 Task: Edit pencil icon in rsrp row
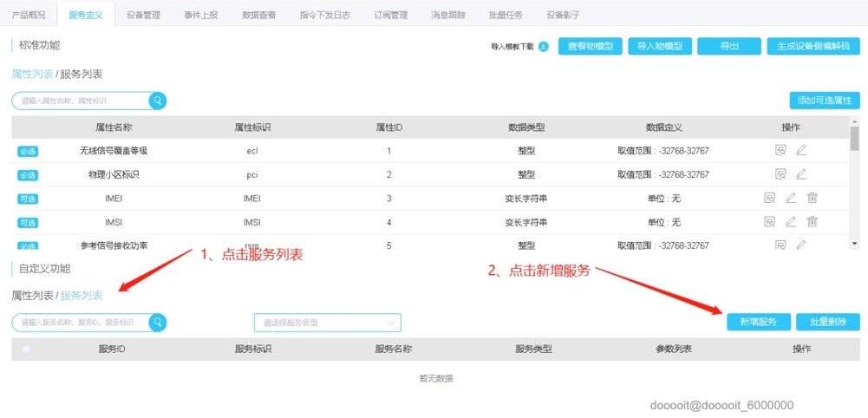801,245
